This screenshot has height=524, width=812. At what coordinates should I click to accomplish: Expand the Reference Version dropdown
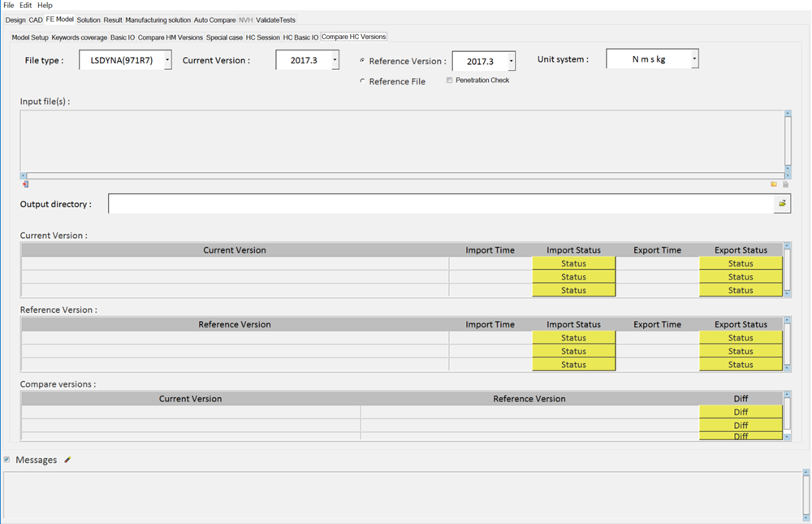(511, 61)
